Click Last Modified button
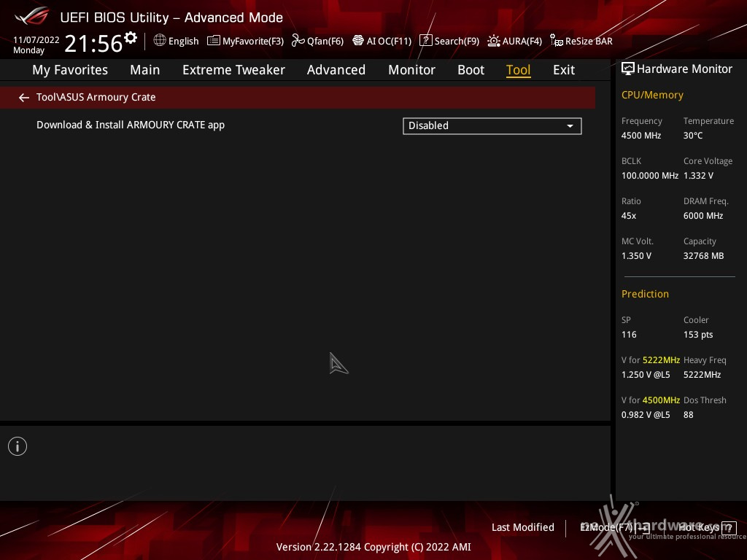The width and height of the screenshot is (747, 560). (x=522, y=528)
